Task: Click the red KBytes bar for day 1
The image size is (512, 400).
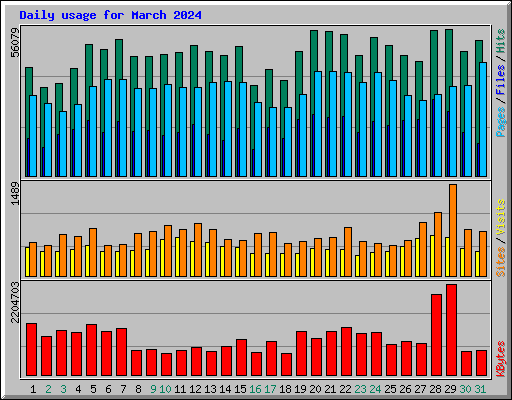Action: [x=31, y=350]
